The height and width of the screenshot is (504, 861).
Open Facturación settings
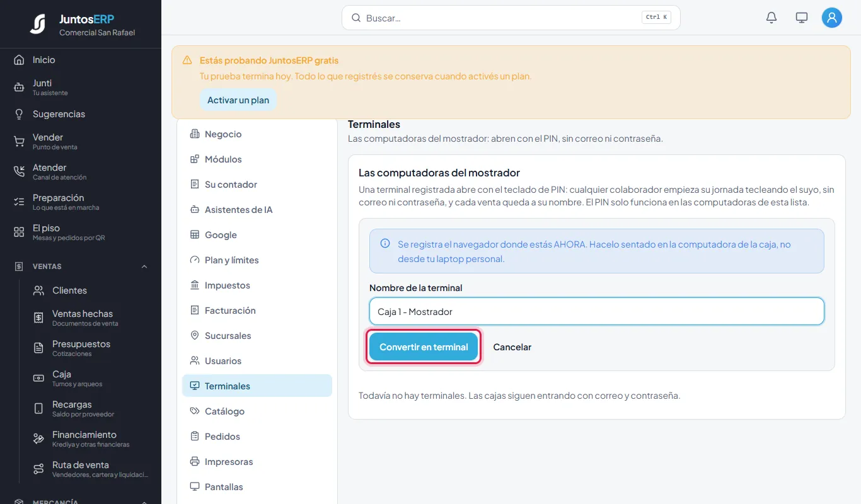coord(257,311)
